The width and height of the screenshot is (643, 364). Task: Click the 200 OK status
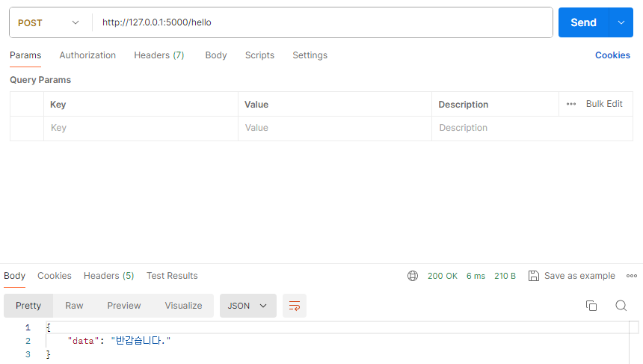[x=443, y=277]
